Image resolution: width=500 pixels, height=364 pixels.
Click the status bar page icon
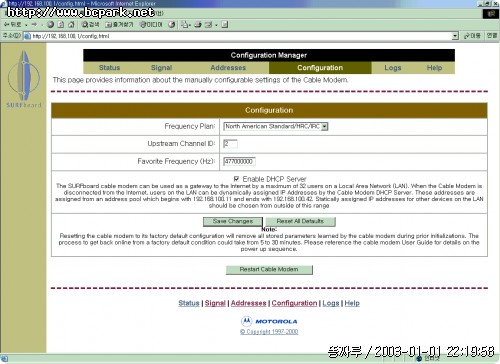[4, 359]
